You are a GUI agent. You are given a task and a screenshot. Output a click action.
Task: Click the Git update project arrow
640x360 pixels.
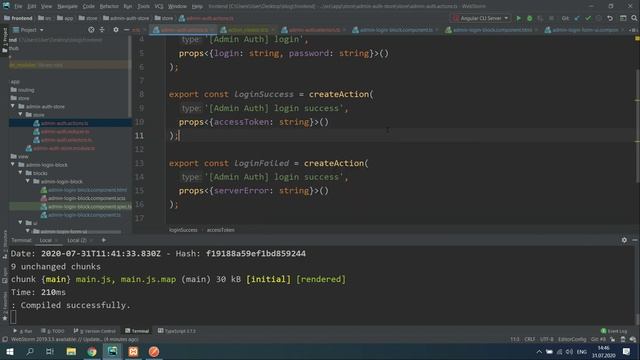click(x=577, y=18)
